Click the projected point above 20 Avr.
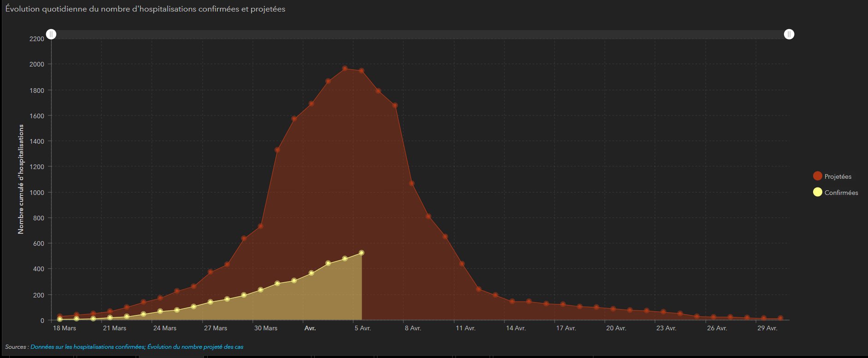Viewport: 868px width, 358px height. [613, 309]
